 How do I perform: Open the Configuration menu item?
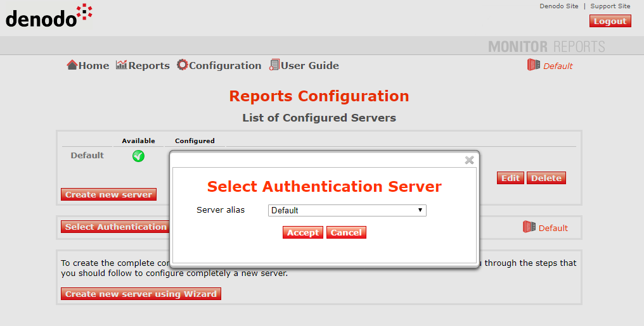[x=225, y=66]
